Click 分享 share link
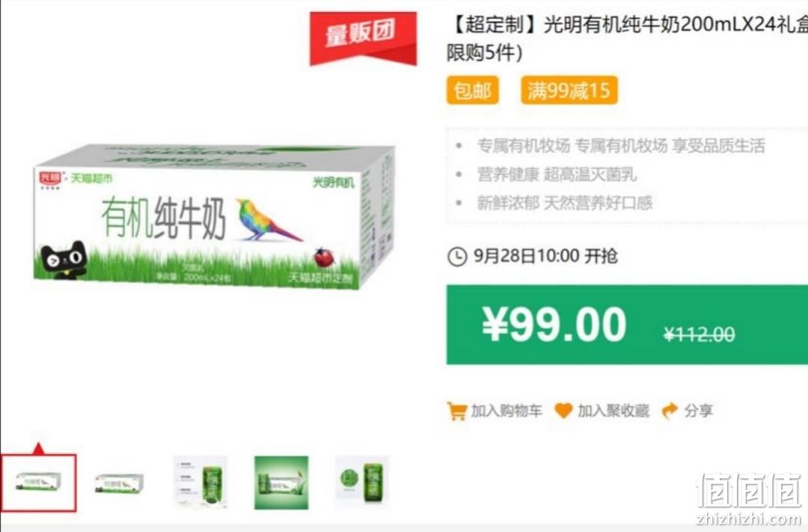Image resolution: width=808 pixels, height=532 pixels. click(688, 411)
